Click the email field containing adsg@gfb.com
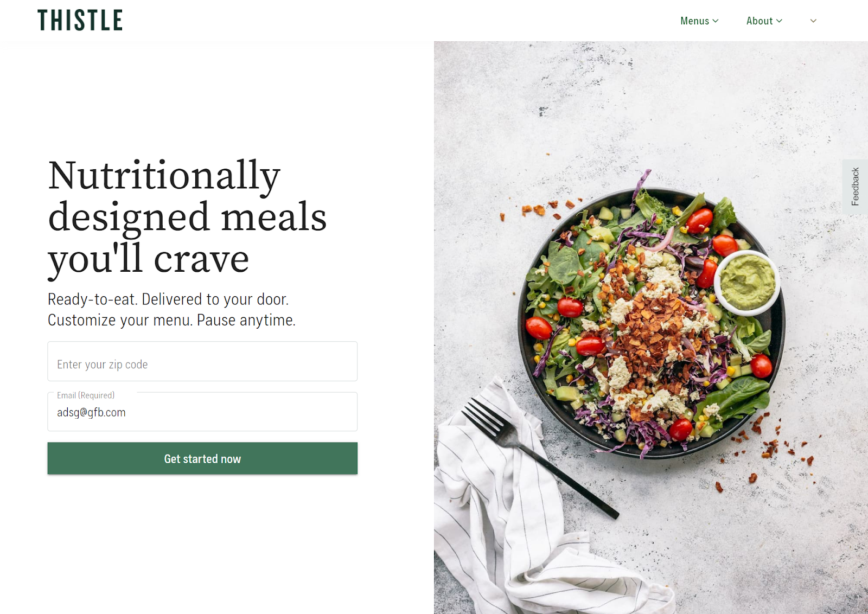The height and width of the screenshot is (614, 868). pos(202,412)
